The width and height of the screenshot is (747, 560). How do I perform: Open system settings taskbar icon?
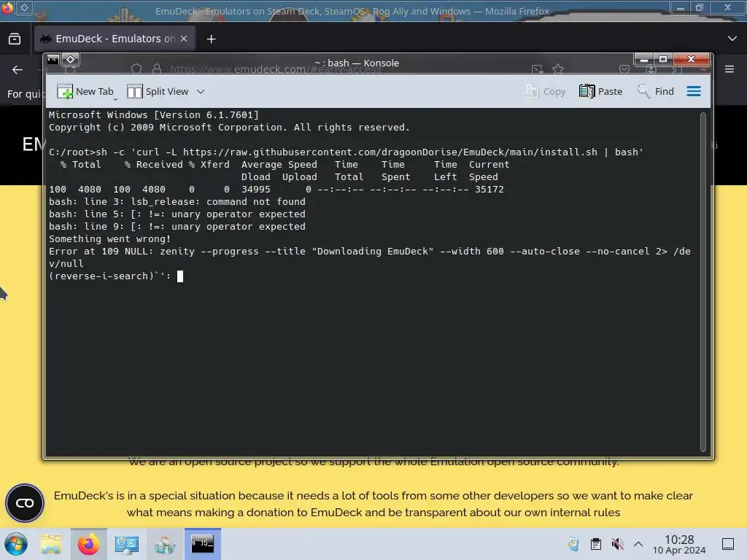click(x=126, y=544)
